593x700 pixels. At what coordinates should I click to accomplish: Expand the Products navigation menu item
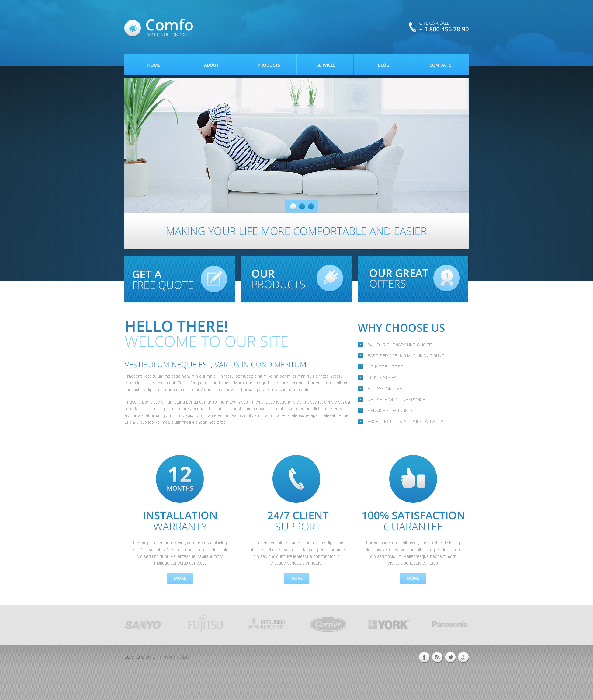click(x=268, y=65)
